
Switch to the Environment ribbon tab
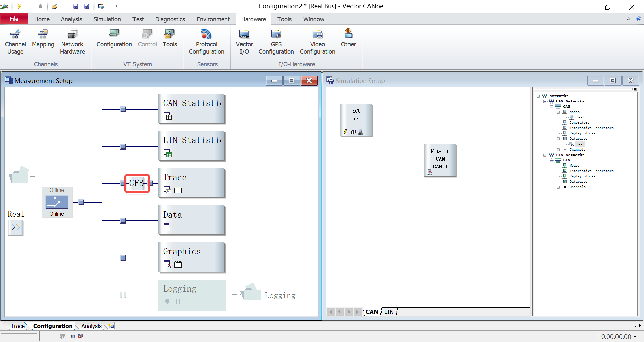(213, 19)
